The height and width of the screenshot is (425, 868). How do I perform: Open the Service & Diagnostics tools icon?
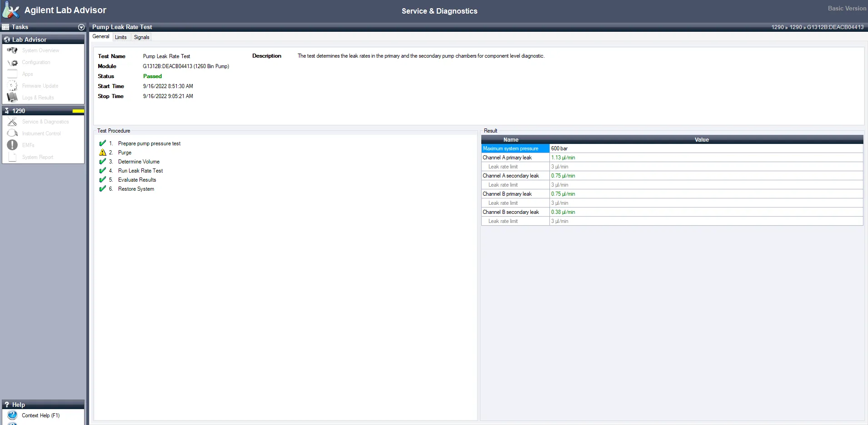tap(12, 122)
